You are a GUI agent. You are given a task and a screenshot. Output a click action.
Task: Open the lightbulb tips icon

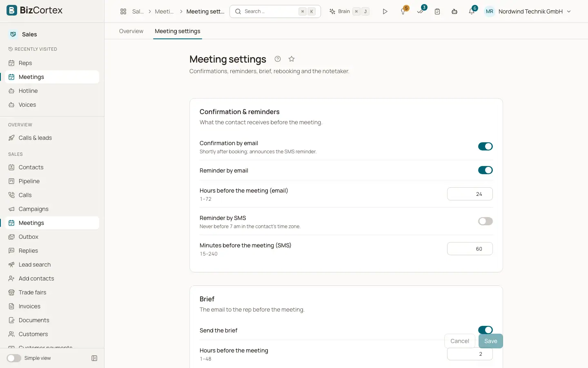pos(403,11)
